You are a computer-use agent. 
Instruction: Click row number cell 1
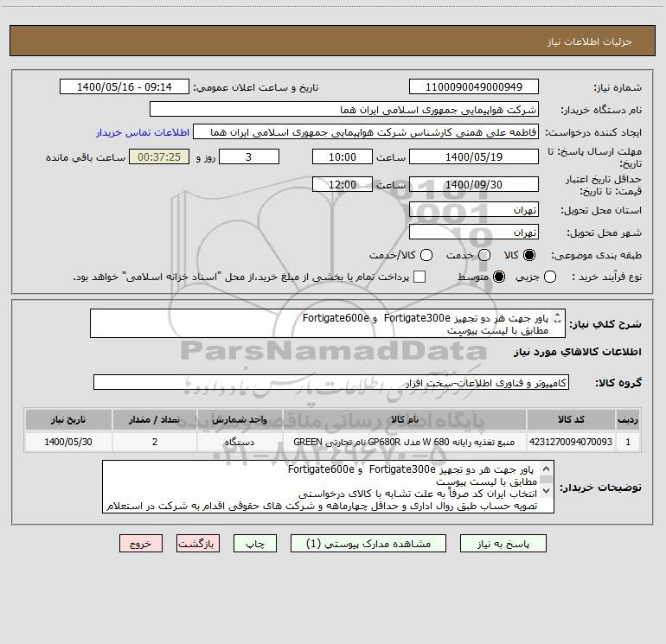click(x=628, y=442)
